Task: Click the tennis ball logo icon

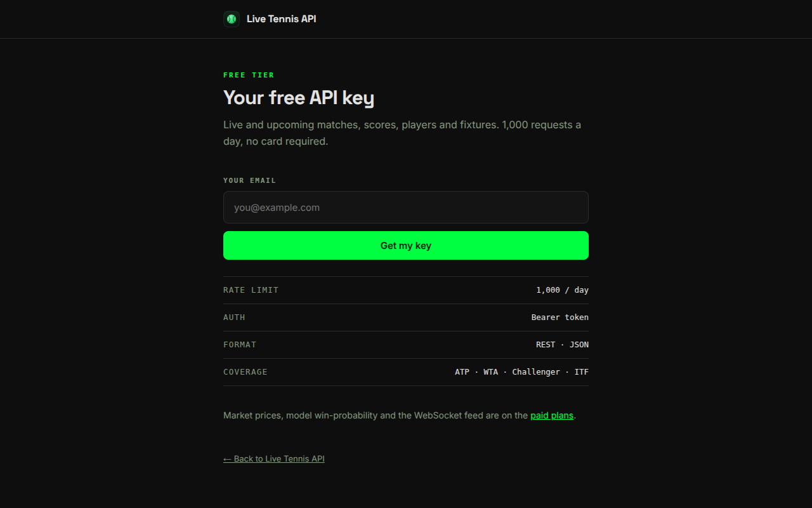Action: click(232, 19)
